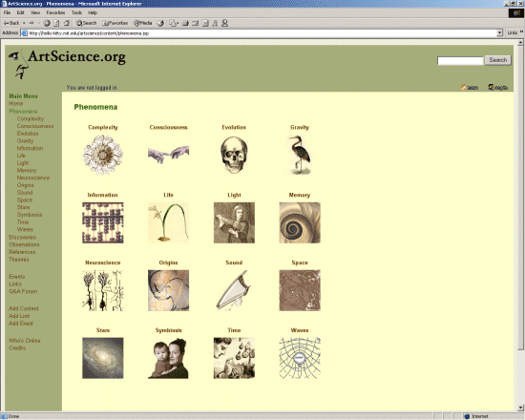Click the URL in the Address bar
This screenshot has width=525, height=420.
[89, 33]
